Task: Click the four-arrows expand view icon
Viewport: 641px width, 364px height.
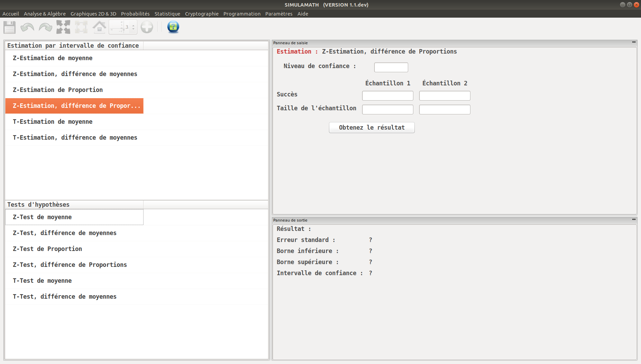Action: (63, 27)
